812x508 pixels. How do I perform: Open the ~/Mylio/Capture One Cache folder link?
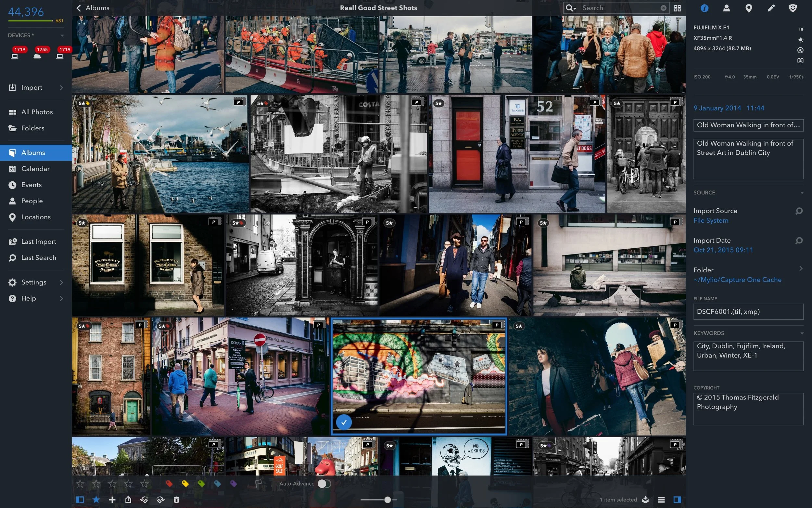point(737,280)
